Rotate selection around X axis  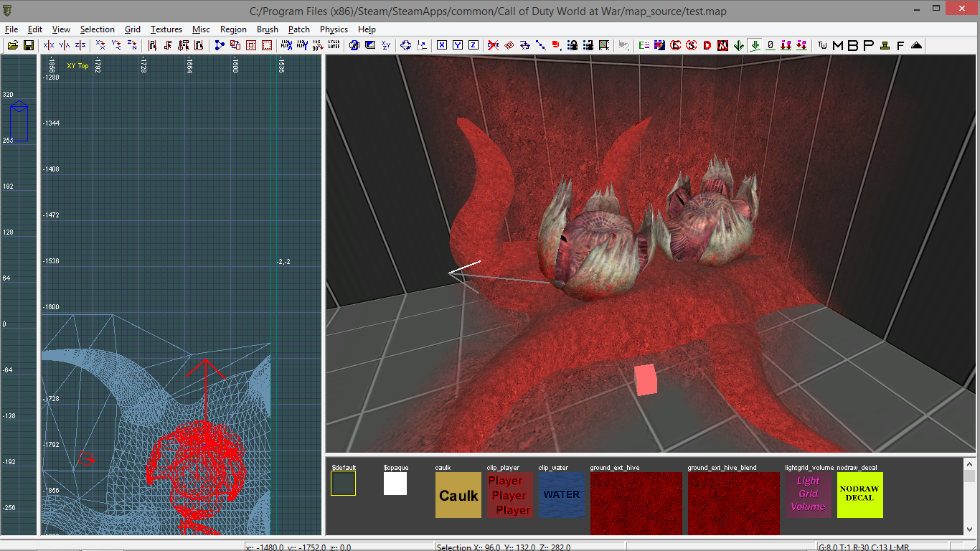tap(101, 45)
